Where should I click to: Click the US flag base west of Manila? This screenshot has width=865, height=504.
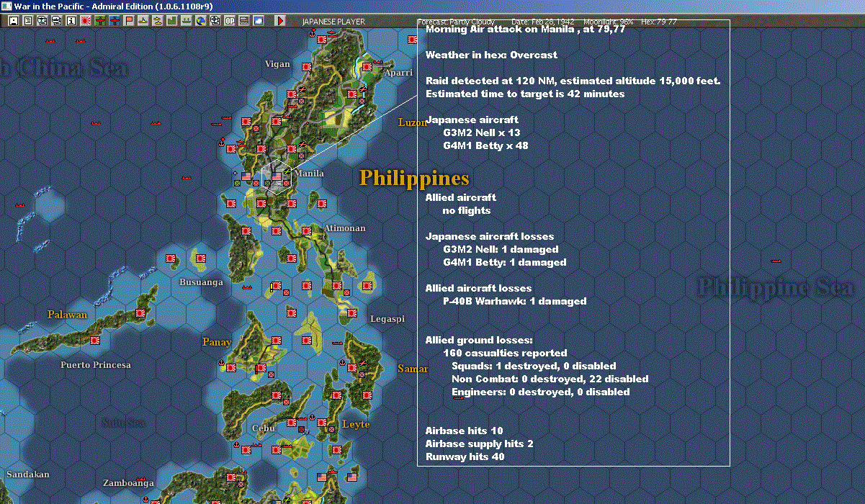246,176
